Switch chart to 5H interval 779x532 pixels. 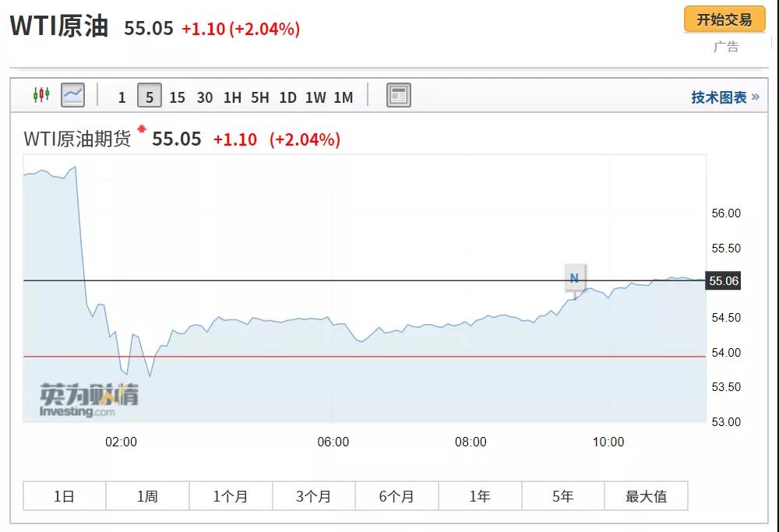tap(260, 97)
